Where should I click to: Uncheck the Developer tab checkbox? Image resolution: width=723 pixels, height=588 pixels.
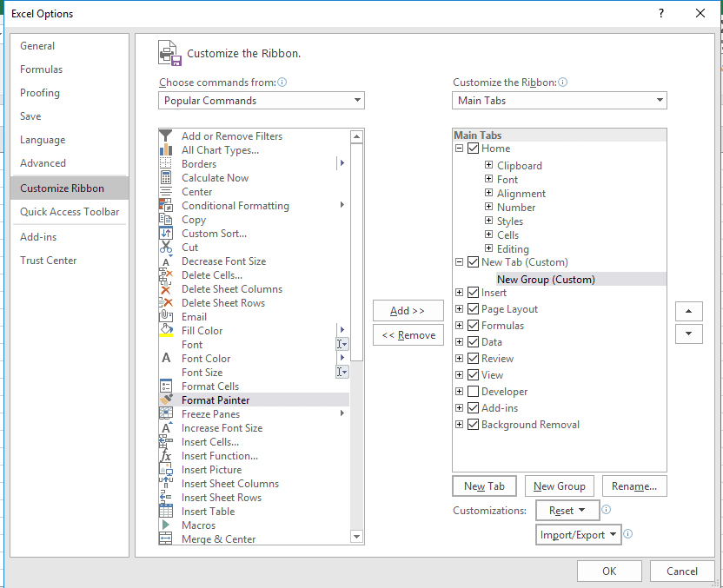click(473, 391)
